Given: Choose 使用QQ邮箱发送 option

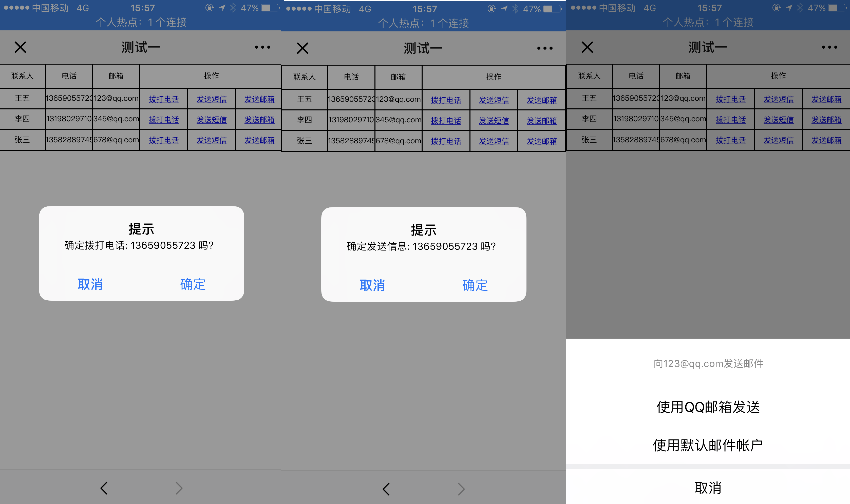Looking at the screenshot, I should [708, 407].
